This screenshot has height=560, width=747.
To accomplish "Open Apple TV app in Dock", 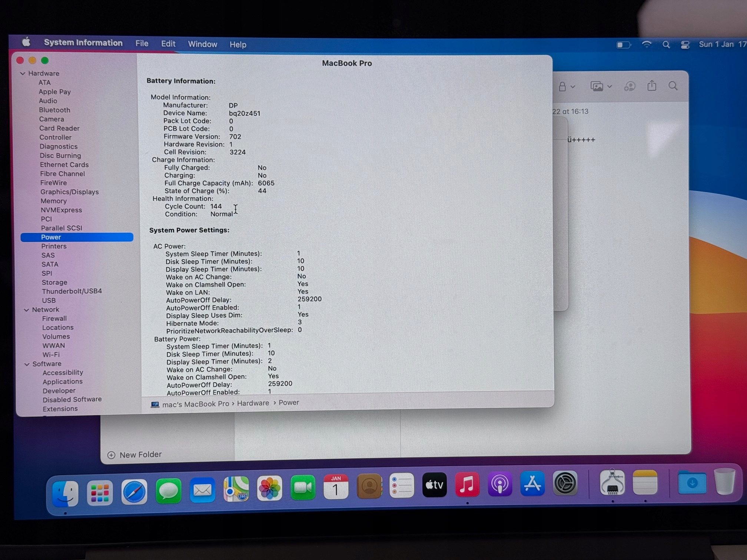I will (x=434, y=484).
